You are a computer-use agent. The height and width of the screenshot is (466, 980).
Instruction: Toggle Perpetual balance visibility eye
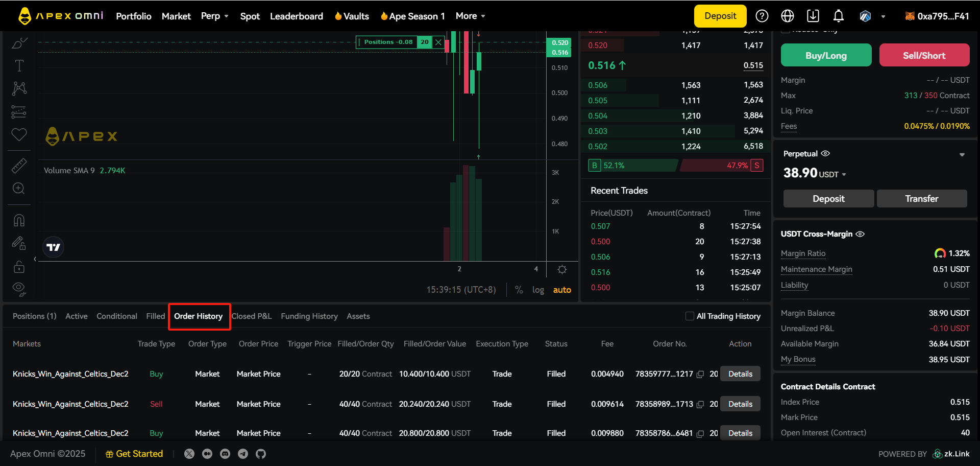coord(825,153)
